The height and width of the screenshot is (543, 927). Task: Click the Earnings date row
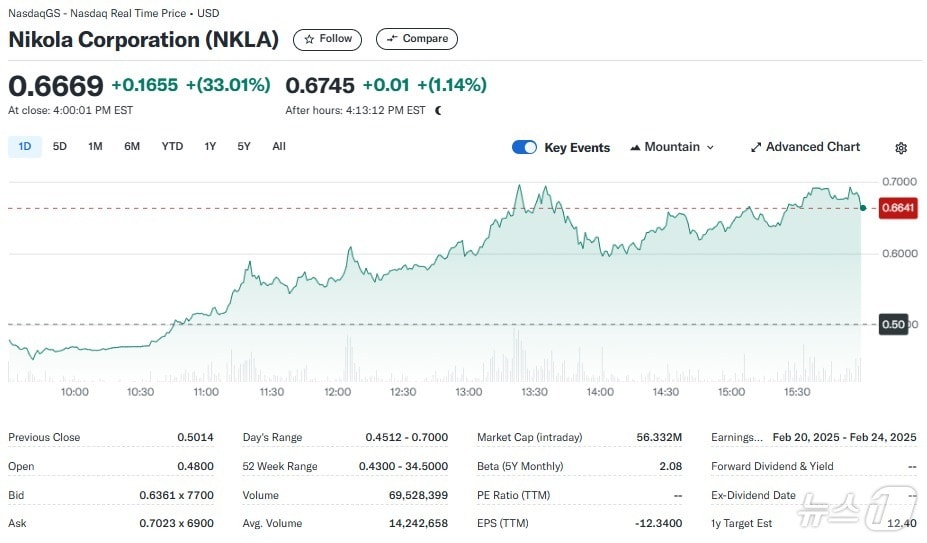813,437
